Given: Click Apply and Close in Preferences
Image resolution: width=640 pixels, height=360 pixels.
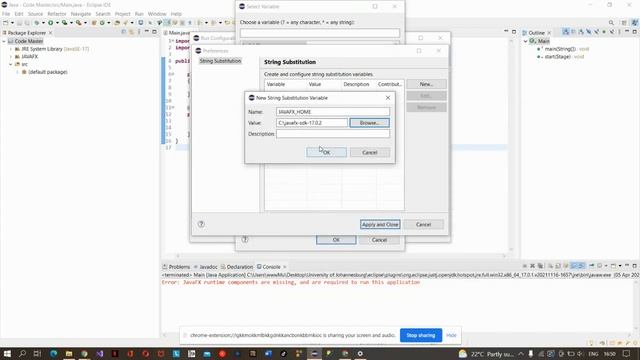Looking at the screenshot, I should [380, 224].
